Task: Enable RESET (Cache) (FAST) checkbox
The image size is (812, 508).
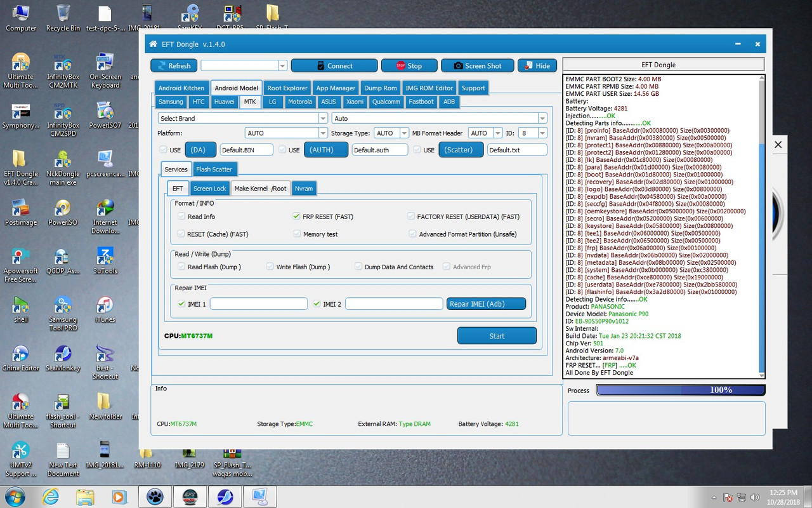Action: point(181,234)
